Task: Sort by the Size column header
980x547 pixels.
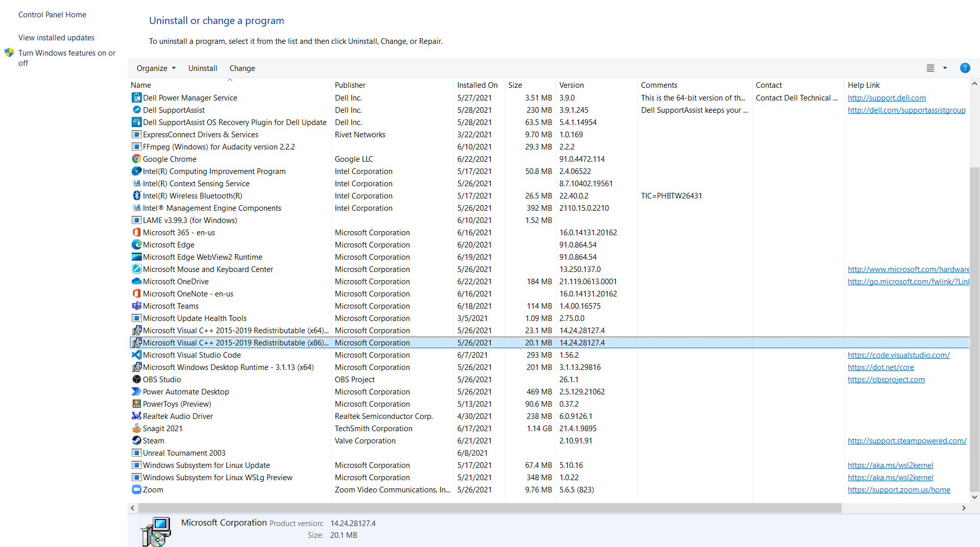Action: [530, 85]
